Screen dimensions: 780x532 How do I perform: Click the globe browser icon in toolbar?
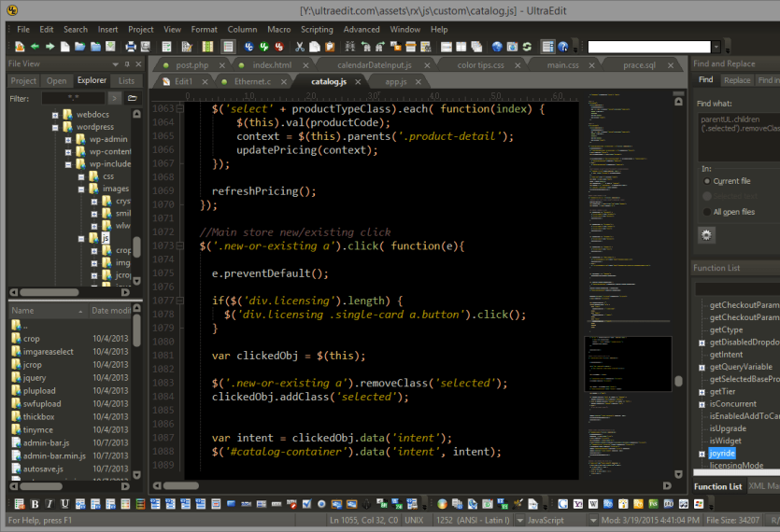click(497, 47)
